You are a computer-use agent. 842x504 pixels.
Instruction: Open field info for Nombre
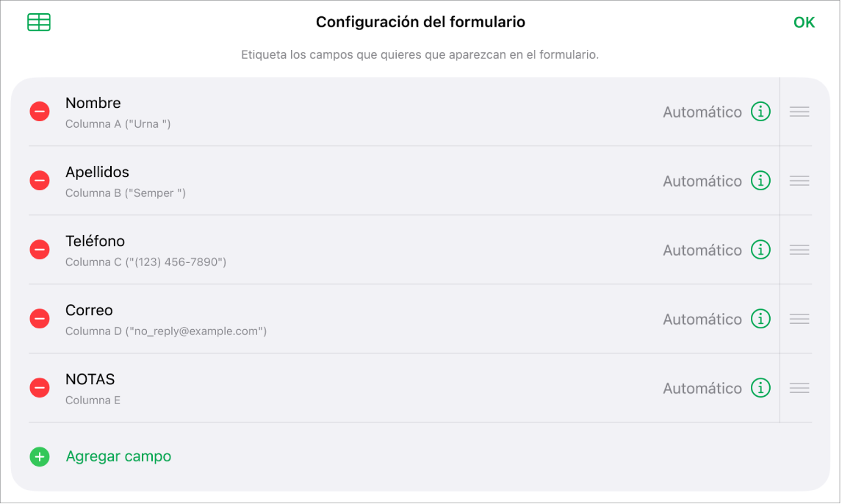760,111
